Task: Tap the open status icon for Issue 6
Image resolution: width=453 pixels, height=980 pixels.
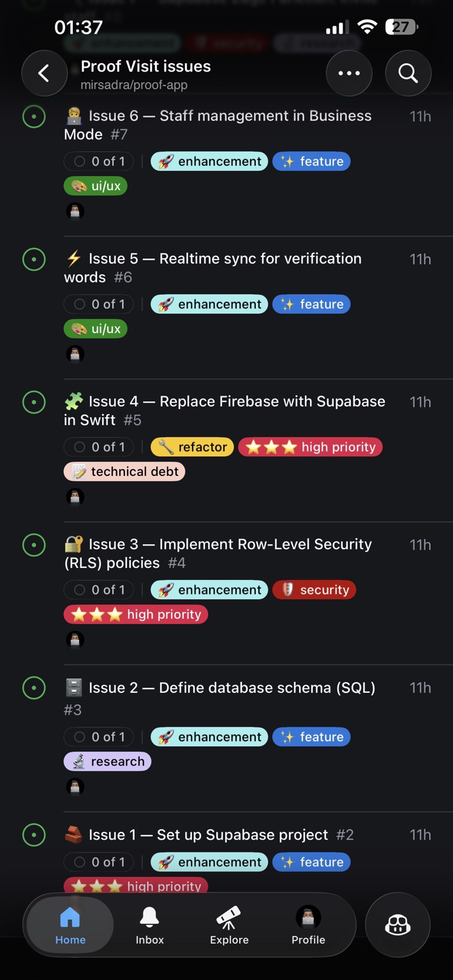Action: click(x=34, y=117)
